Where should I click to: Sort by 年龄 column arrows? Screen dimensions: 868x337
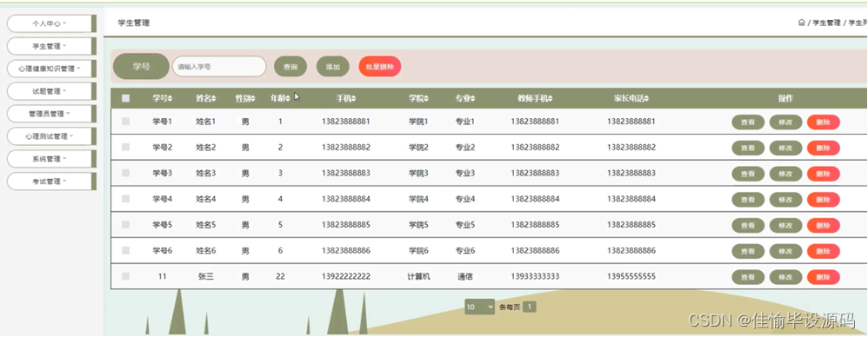[x=288, y=99]
